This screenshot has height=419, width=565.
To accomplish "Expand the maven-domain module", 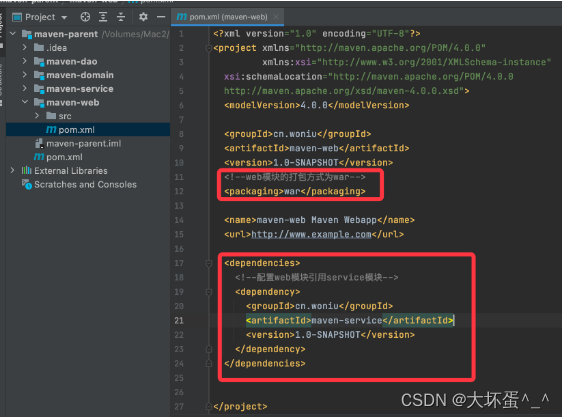I will (25, 75).
